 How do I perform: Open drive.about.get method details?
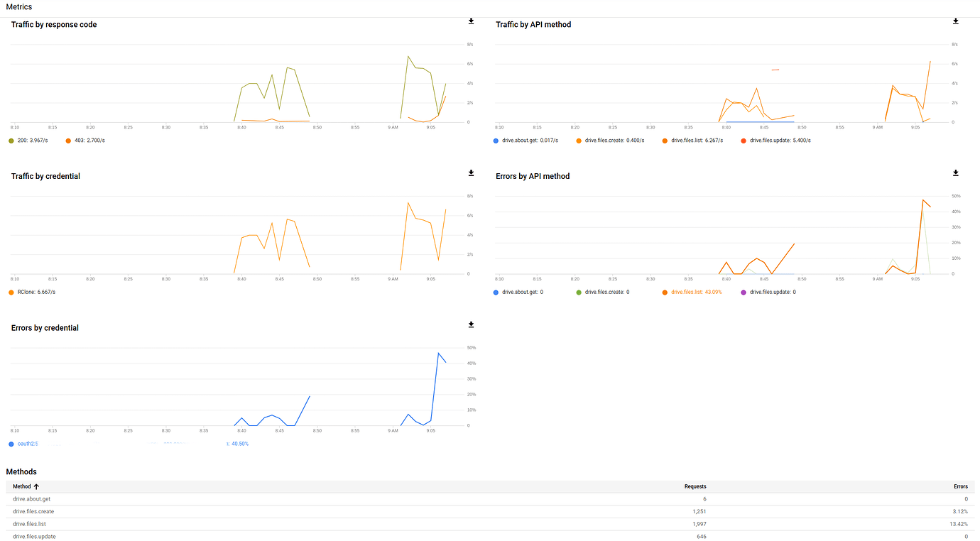coord(31,498)
